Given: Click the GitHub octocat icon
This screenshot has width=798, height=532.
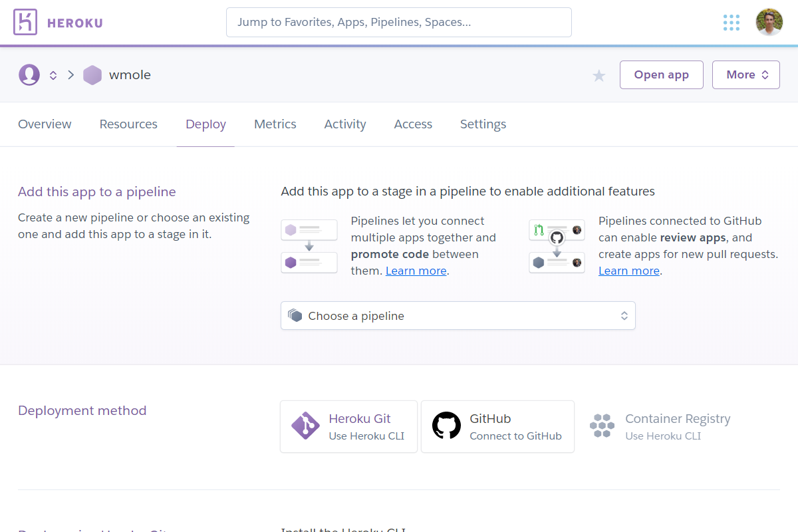Looking at the screenshot, I should click(446, 426).
